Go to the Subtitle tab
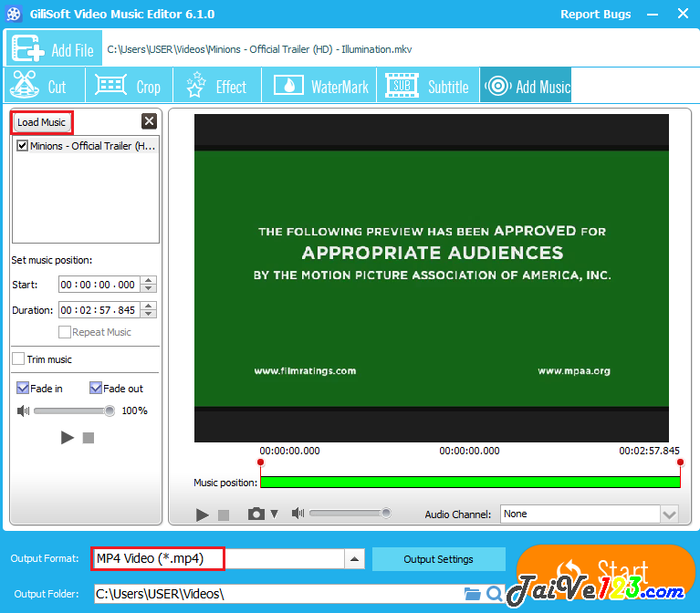700x613 pixels. 428,85
